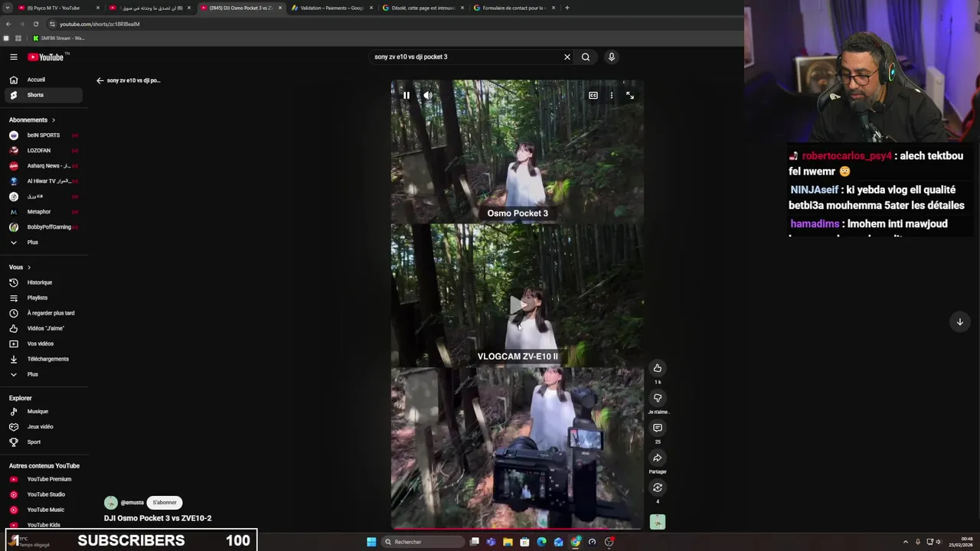Subscribe using S'abonner button
The image size is (980, 551).
tap(165, 503)
